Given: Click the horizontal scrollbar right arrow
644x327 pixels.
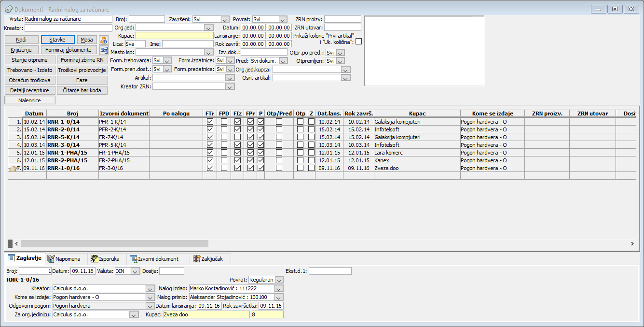Looking at the screenshot, I should tap(632, 244).
